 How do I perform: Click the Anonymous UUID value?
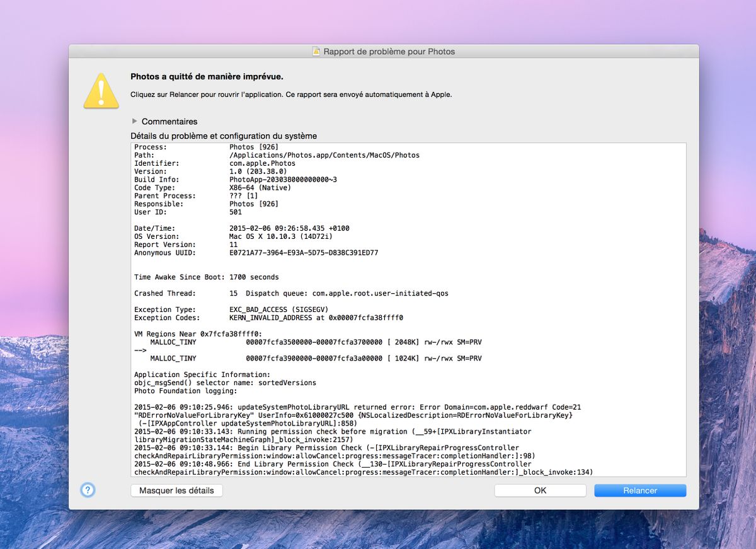coord(303,253)
